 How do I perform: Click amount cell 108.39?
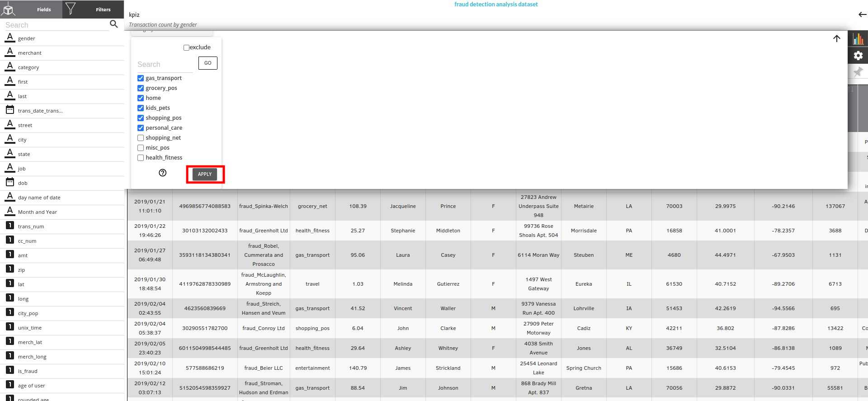click(x=358, y=206)
